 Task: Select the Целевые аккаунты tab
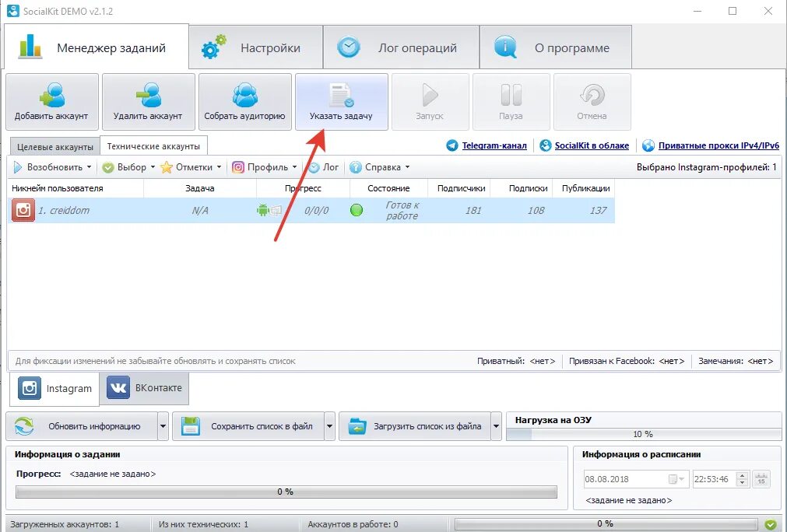54,147
